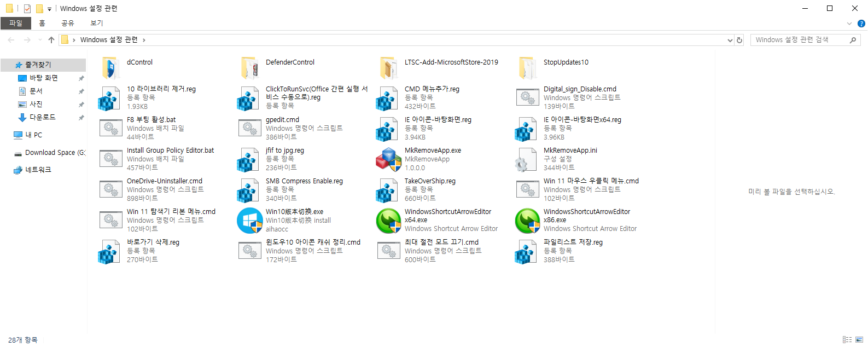Select the WindowsShortcutArrowEditor x64.exe icon

pos(389,221)
